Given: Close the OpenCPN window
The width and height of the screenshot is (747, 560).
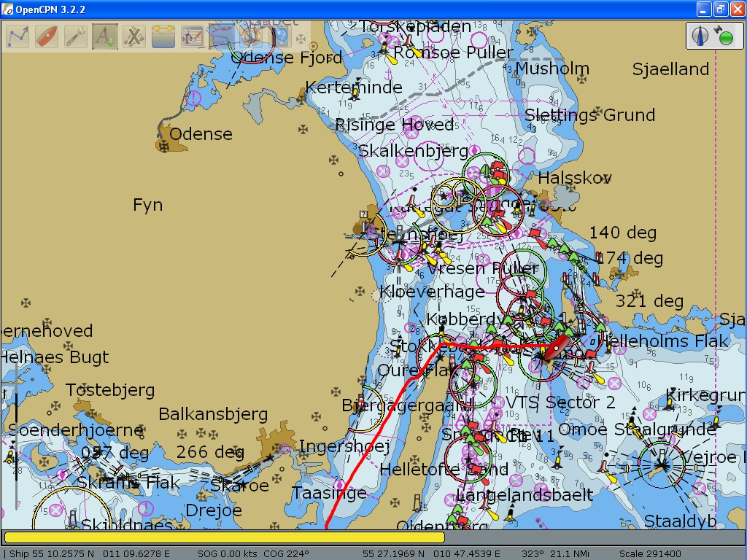Looking at the screenshot, I should 737,9.
